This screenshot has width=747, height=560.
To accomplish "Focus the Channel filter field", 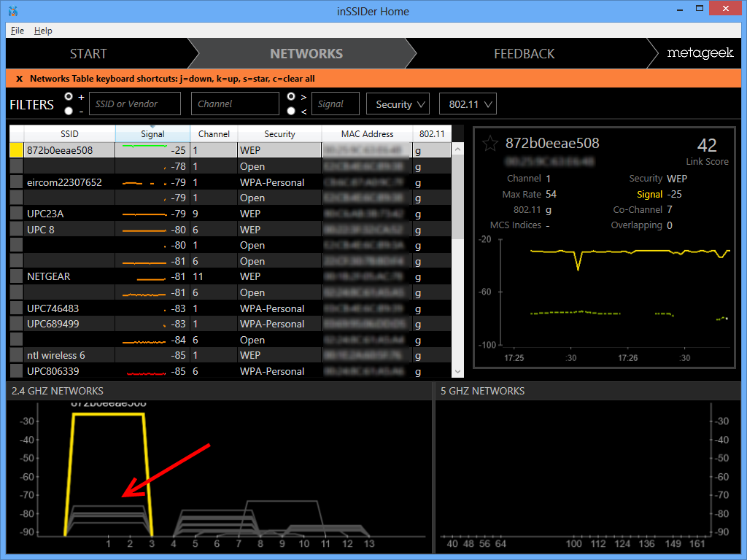I will pos(235,104).
